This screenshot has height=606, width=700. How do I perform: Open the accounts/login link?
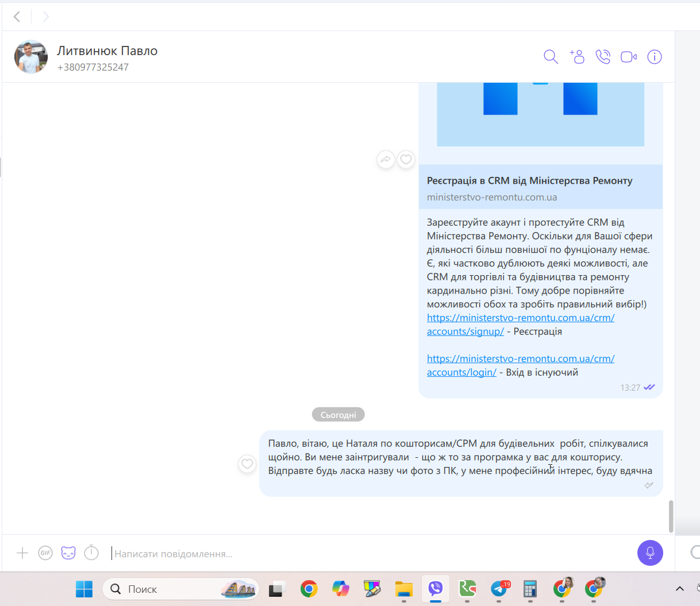521,365
